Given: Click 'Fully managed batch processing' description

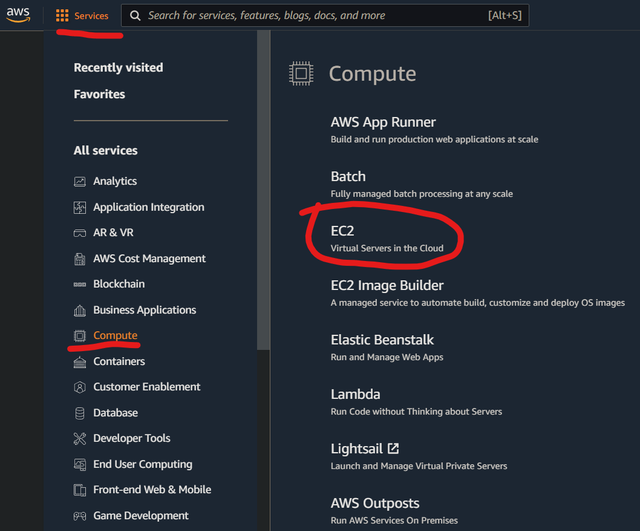Looking at the screenshot, I should click(x=422, y=194).
